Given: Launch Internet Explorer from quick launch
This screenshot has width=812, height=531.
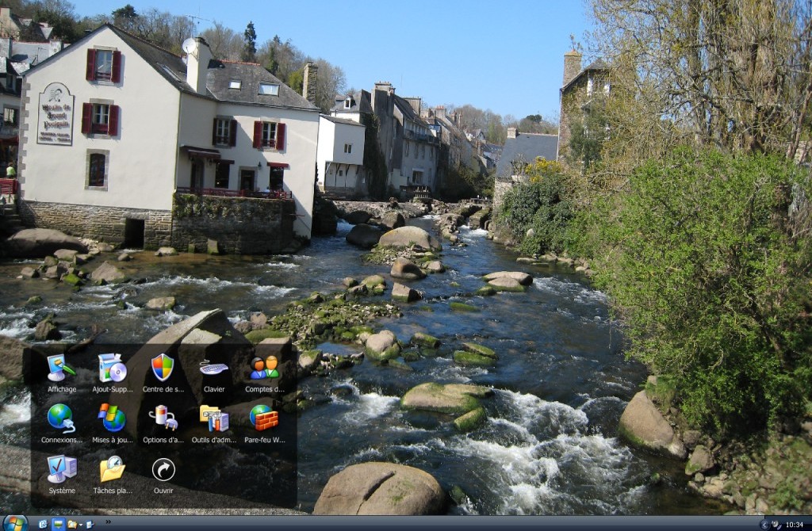Looking at the screenshot, I should point(43,525).
